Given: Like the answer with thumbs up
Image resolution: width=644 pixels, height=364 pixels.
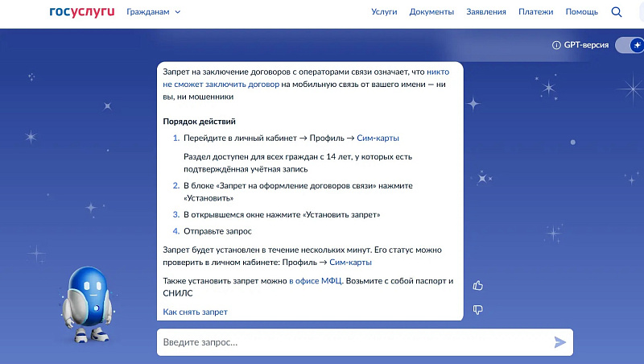Looking at the screenshot, I should point(477,285).
